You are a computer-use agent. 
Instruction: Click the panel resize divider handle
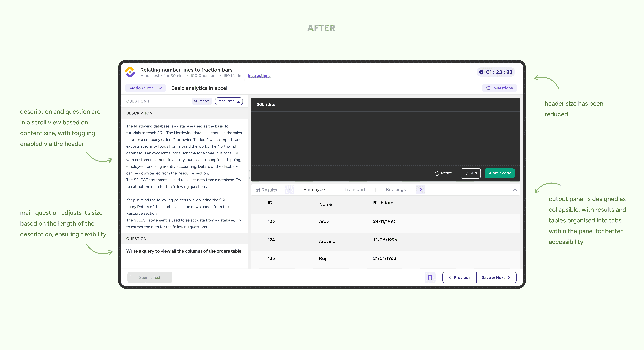(x=250, y=174)
